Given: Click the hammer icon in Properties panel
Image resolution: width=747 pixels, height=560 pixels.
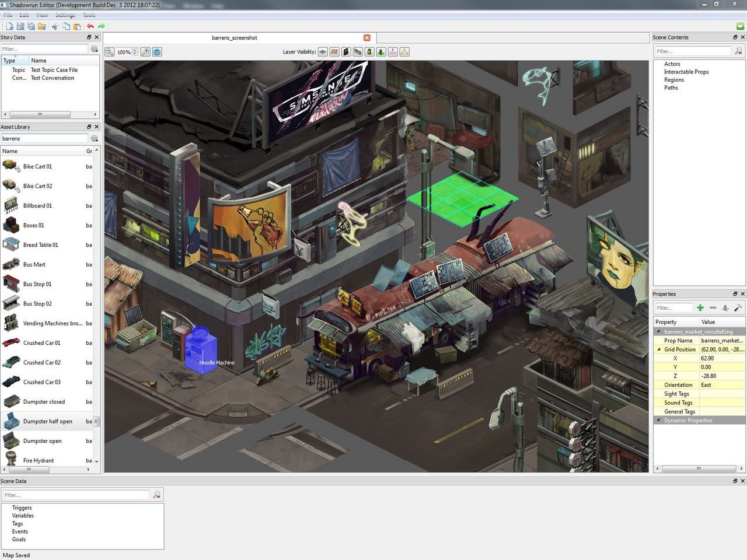Looking at the screenshot, I should [738, 307].
